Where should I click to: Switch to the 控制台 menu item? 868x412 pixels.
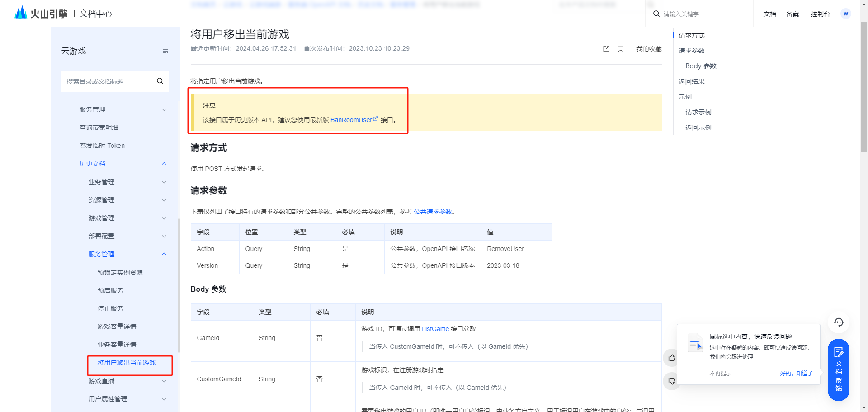(x=820, y=14)
